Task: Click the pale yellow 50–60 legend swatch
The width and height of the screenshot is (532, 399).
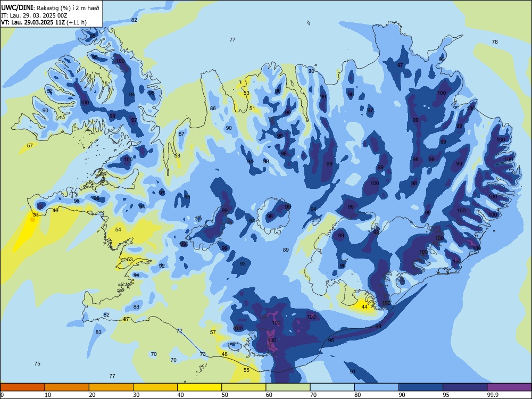Action: (x=244, y=387)
